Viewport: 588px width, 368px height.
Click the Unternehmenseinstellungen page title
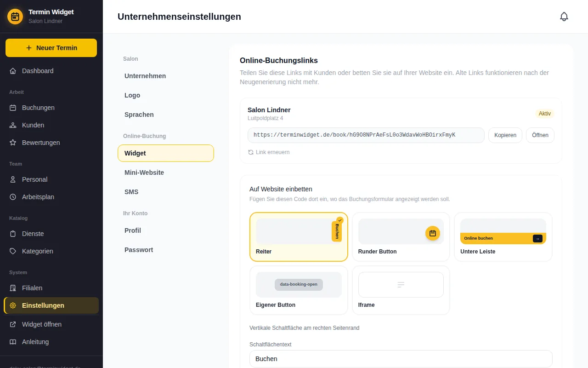click(x=179, y=17)
